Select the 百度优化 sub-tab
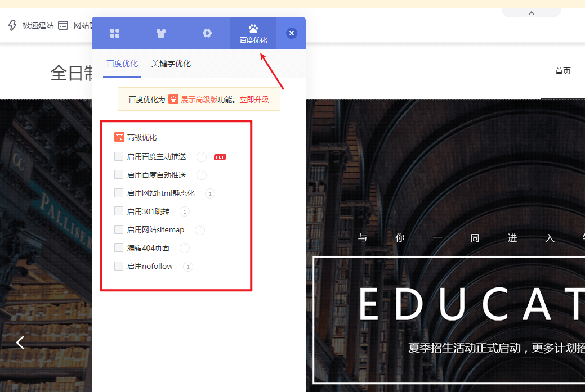The width and height of the screenshot is (585, 392). (122, 64)
